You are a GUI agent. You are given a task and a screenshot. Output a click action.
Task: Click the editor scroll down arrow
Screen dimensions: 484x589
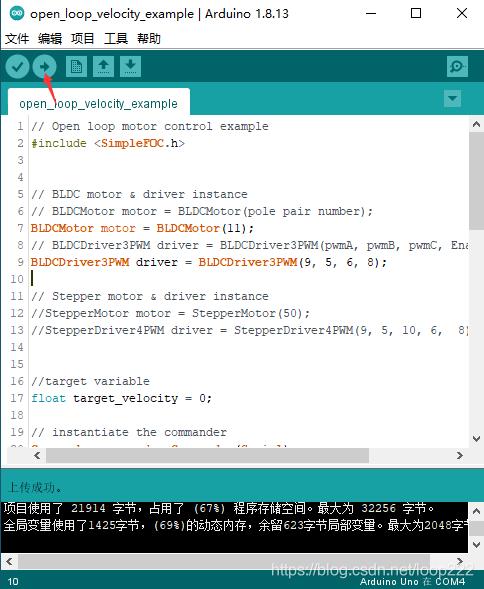476,438
